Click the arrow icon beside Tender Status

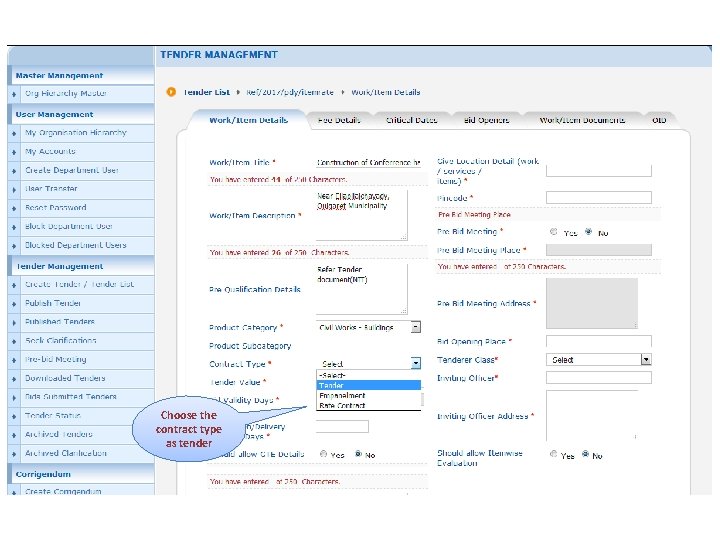(x=14, y=417)
